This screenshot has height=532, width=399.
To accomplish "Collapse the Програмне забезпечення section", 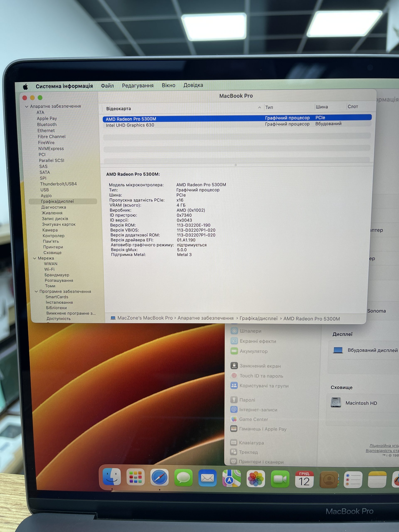I will click(x=36, y=292).
